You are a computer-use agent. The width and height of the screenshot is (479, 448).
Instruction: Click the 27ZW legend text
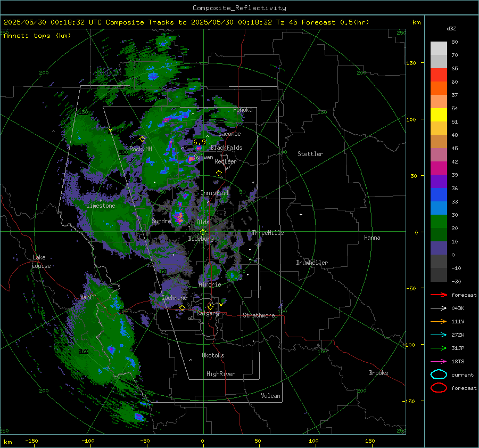coord(458,335)
